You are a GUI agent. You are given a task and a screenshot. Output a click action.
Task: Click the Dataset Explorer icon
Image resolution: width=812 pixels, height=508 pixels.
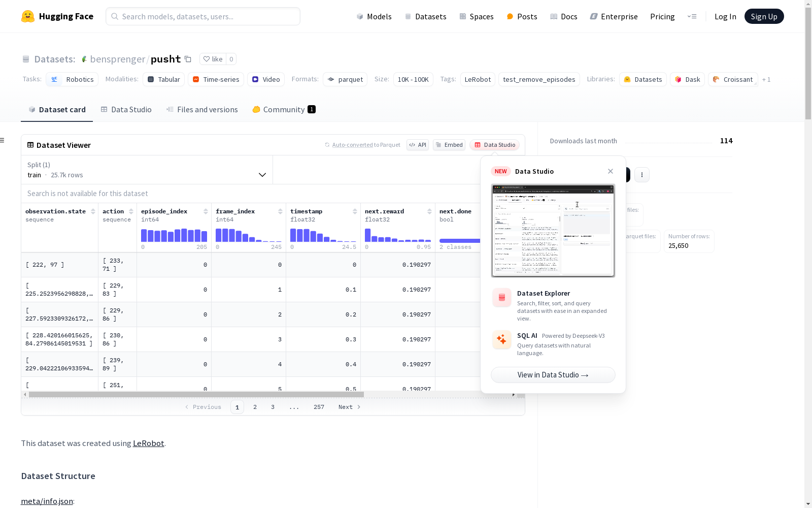501,298
